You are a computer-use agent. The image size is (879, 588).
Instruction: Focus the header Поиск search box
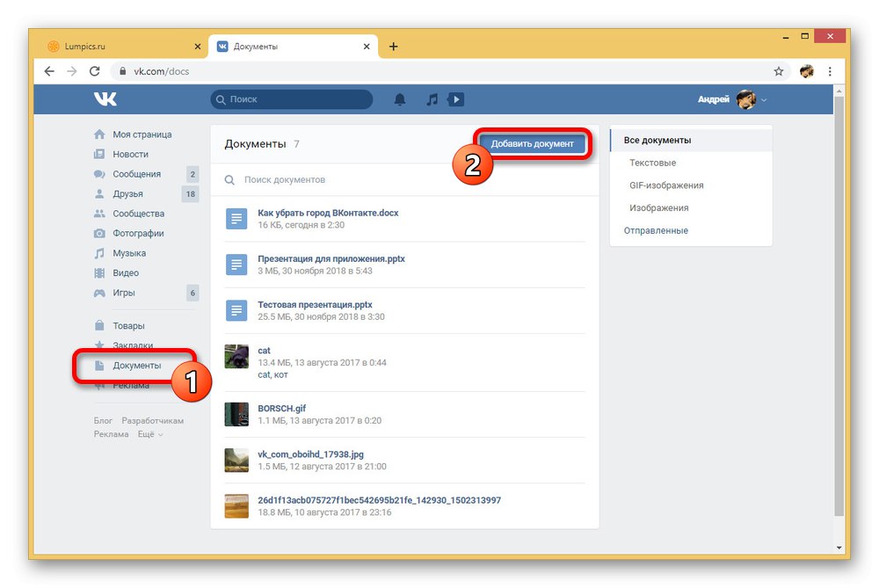click(292, 100)
